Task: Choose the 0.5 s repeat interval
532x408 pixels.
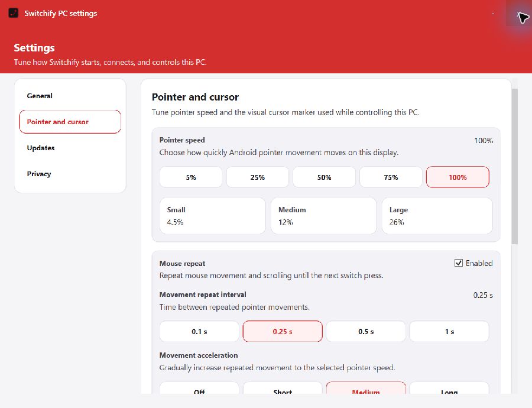Action: pos(366,331)
